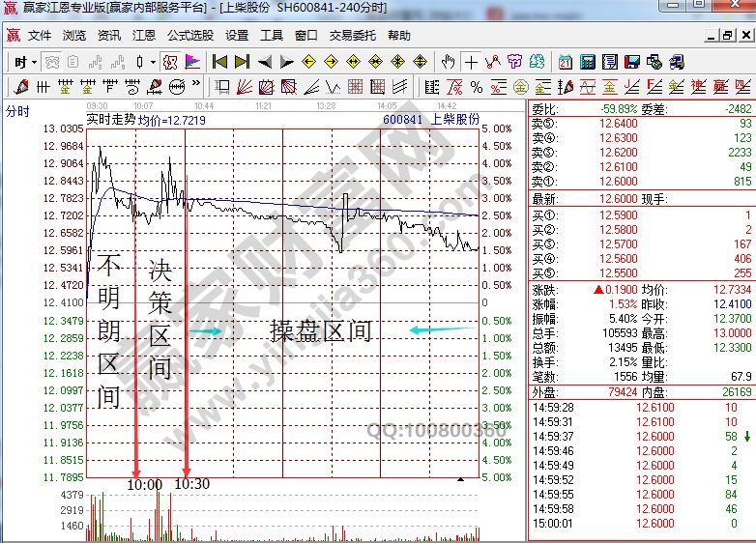Toggle the red highlighted chart-mode button

click(170, 62)
